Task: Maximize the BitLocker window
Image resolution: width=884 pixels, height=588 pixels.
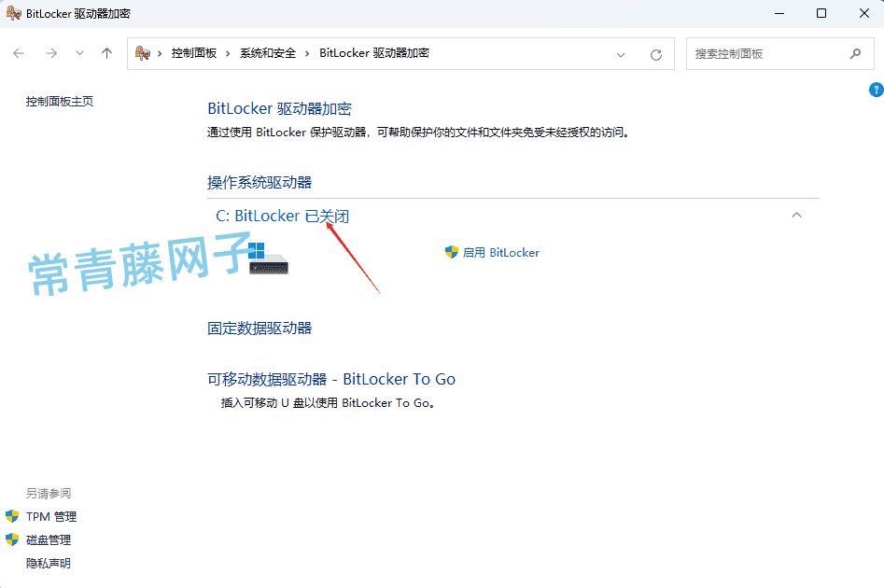Action: (821, 13)
